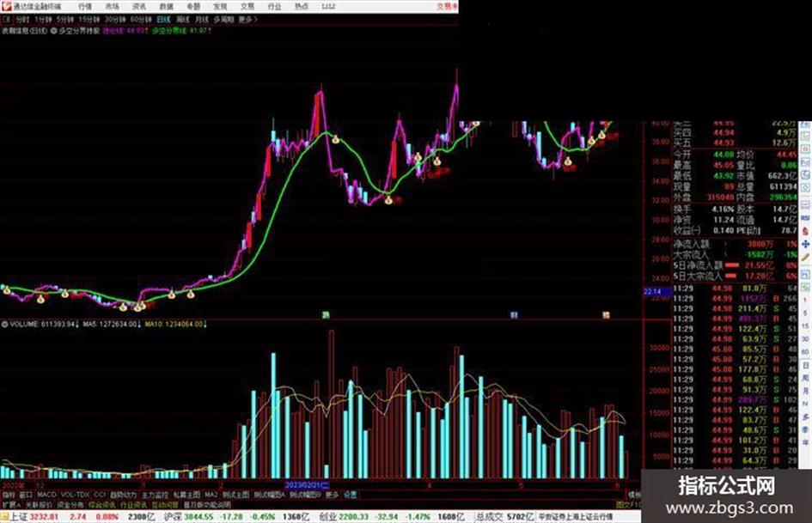Open the 综合资讯 tab
The image size is (812, 523).
[102, 504]
